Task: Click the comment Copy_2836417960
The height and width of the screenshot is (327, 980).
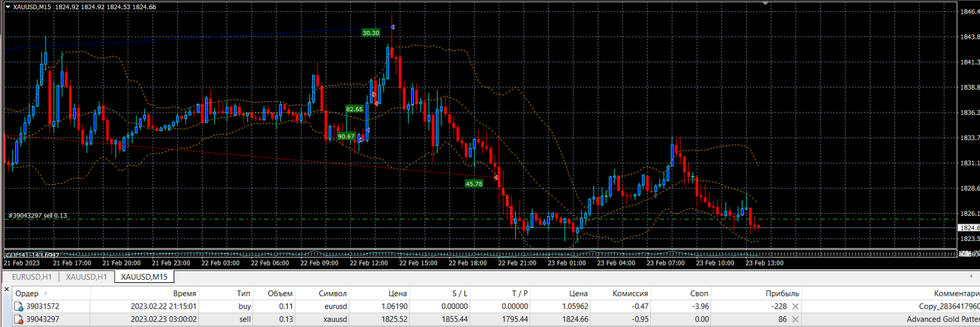Action: (x=948, y=306)
